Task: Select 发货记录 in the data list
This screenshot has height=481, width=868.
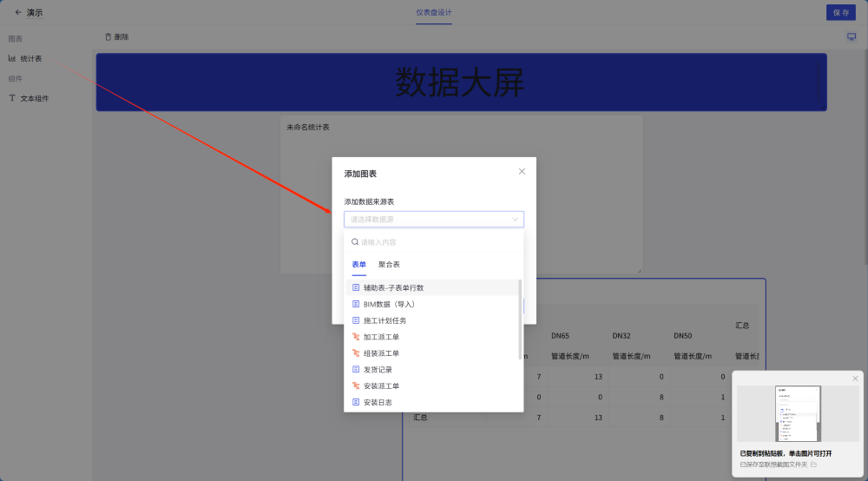Action: (378, 370)
